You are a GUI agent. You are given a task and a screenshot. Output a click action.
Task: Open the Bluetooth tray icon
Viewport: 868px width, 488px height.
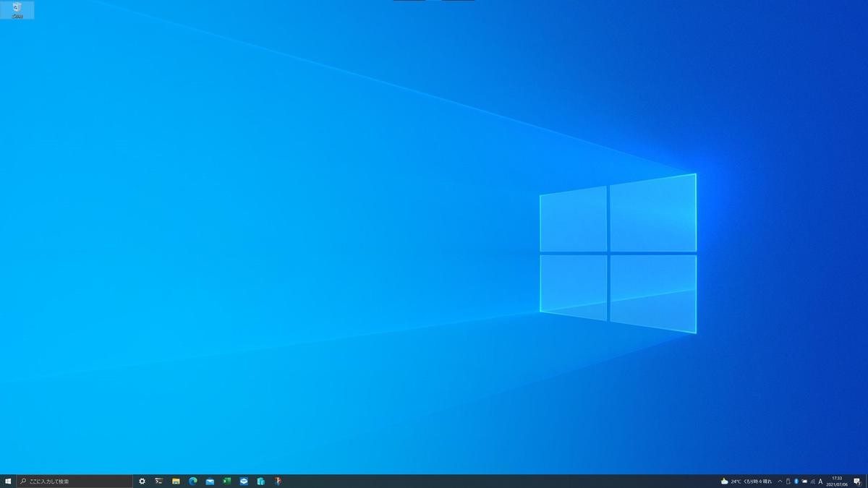796,481
